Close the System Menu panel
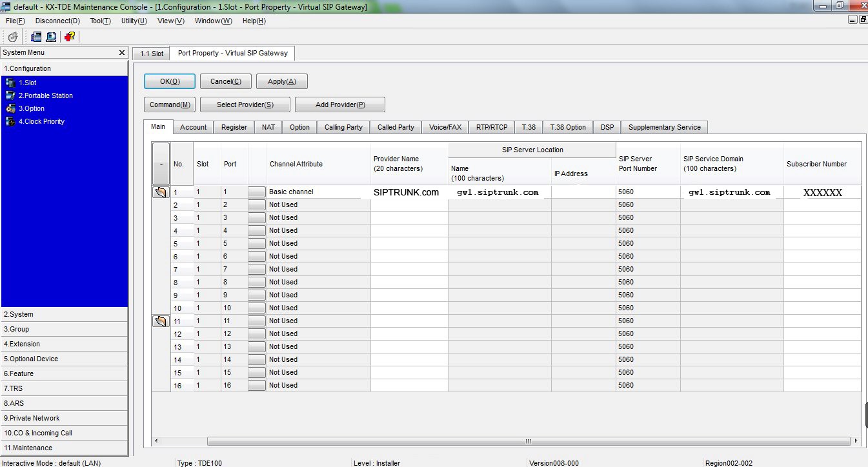The height and width of the screenshot is (467, 868). click(122, 53)
